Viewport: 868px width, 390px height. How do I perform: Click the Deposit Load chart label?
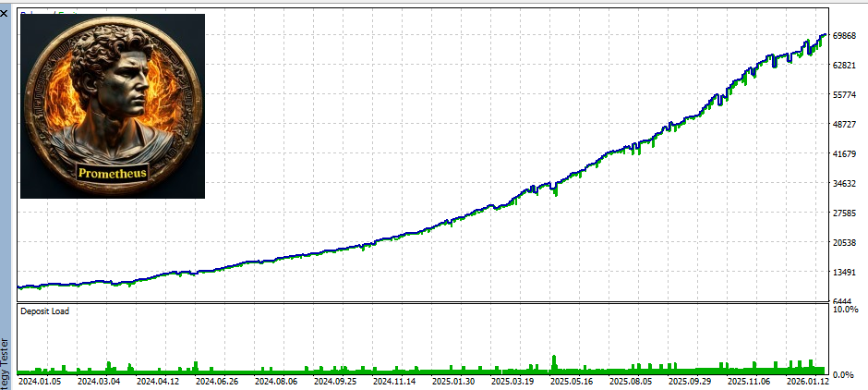(x=45, y=311)
